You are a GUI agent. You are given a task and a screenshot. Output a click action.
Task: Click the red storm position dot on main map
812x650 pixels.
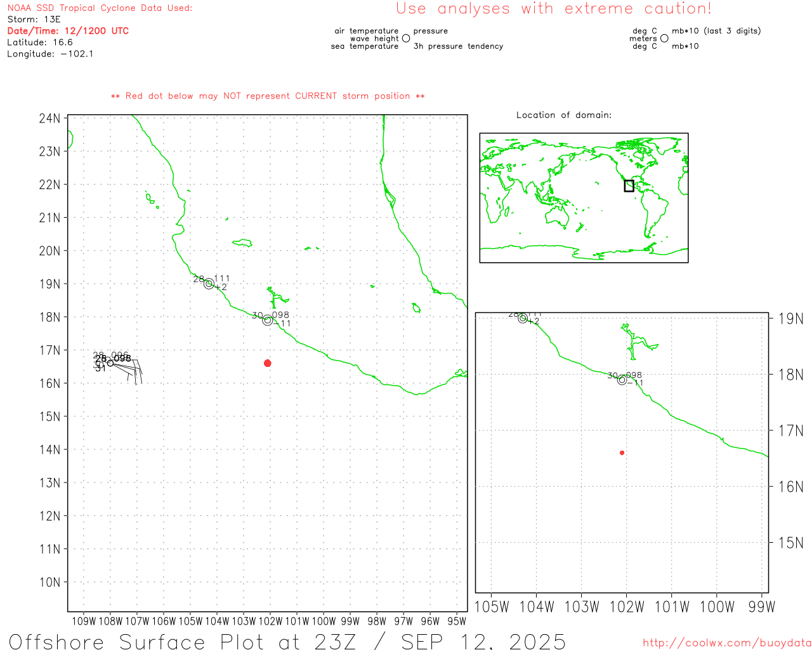[267, 363]
